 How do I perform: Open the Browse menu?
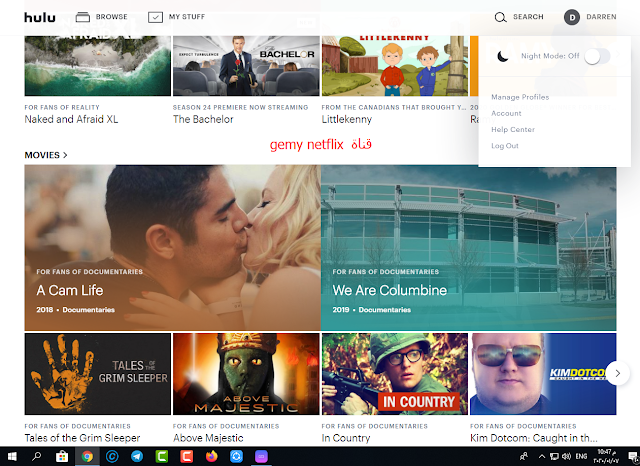102,17
